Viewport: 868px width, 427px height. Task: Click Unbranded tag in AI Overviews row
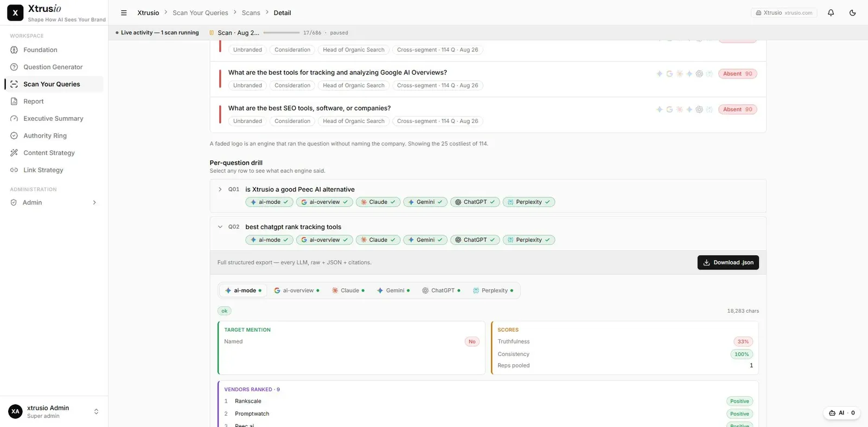coord(247,86)
